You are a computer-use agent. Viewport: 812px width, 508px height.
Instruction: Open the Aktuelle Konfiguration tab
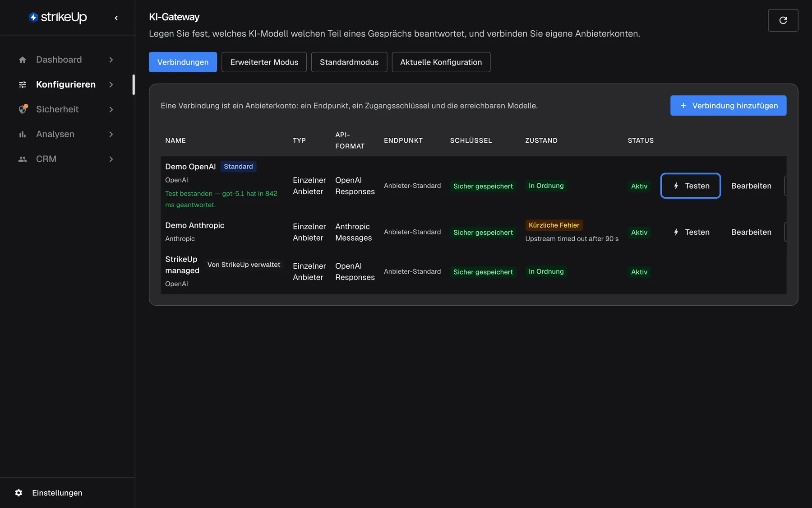(441, 62)
